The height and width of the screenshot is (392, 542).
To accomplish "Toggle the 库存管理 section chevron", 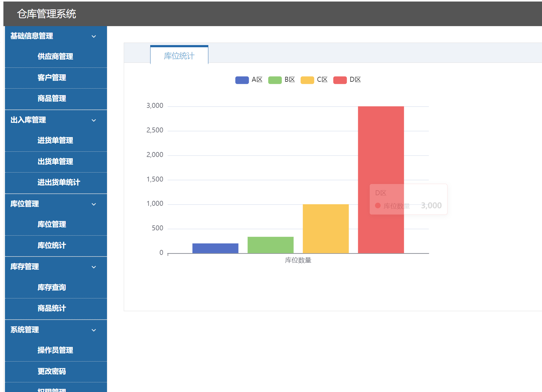I will tap(94, 267).
